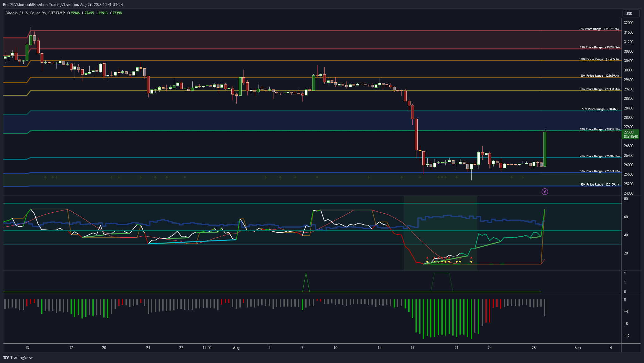
Task: Select the current price label 27398
Action: click(x=629, y=132)
